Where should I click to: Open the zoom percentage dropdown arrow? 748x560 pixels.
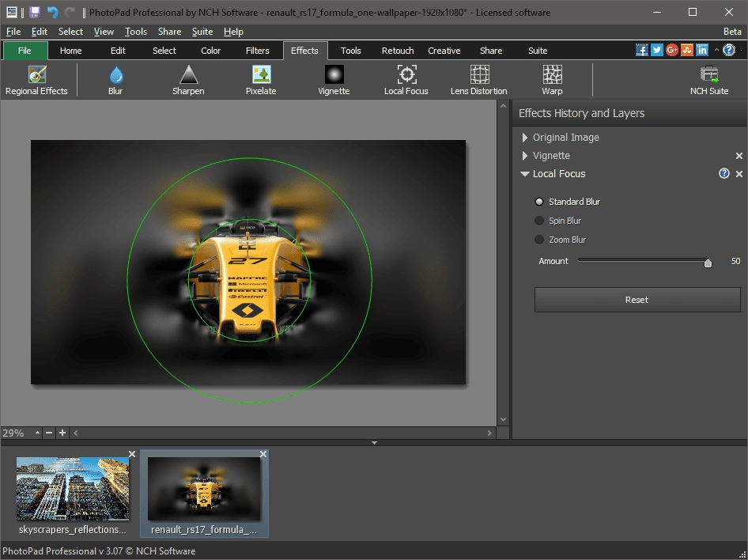point(37,433)
